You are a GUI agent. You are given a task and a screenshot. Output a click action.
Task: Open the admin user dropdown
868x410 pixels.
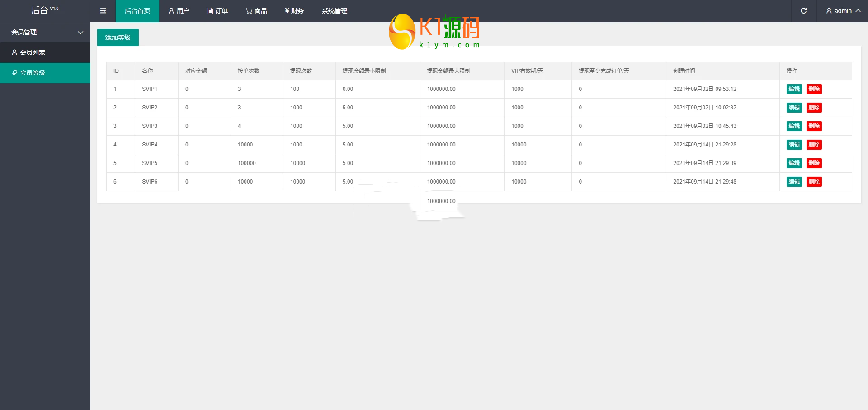tap(843, 11)
